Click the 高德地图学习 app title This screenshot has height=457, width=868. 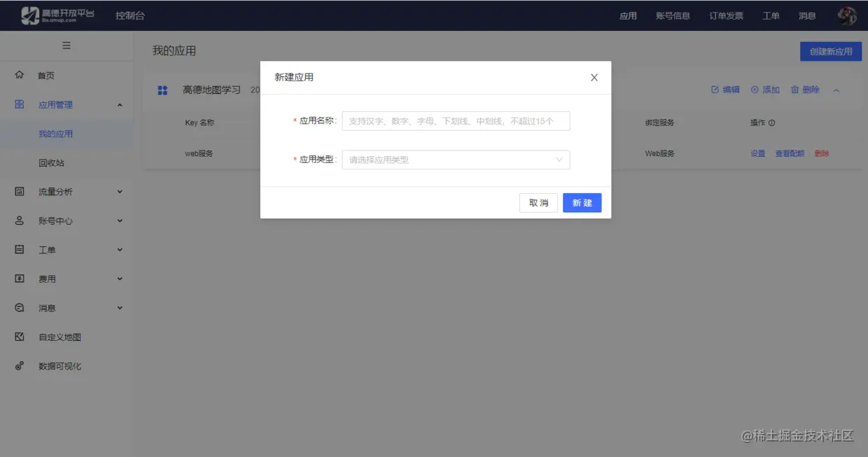pos(211,90)
